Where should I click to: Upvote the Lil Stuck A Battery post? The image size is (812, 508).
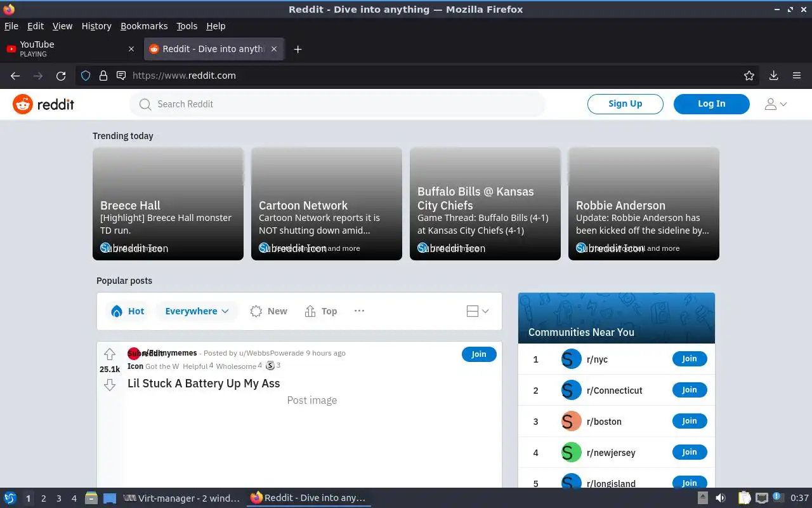pos(110,354)
